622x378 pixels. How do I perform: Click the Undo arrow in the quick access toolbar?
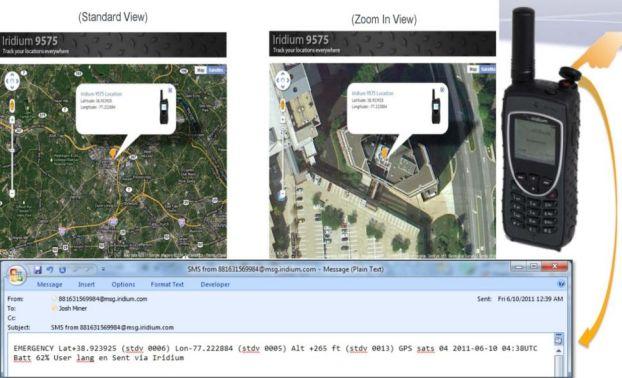click(50, 270)
